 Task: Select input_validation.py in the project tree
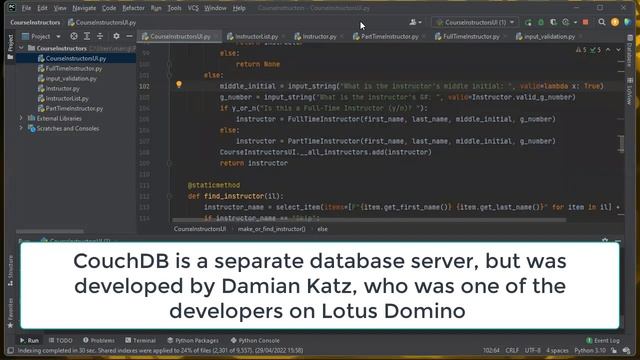pos(71,78)
